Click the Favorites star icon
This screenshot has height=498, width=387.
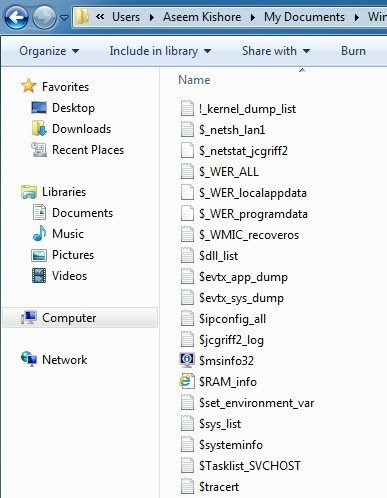pyautogui.click(x=29, y=86)
